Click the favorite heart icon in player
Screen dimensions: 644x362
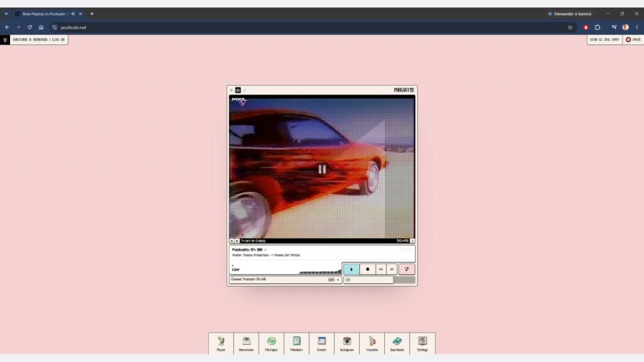point(409,249)
